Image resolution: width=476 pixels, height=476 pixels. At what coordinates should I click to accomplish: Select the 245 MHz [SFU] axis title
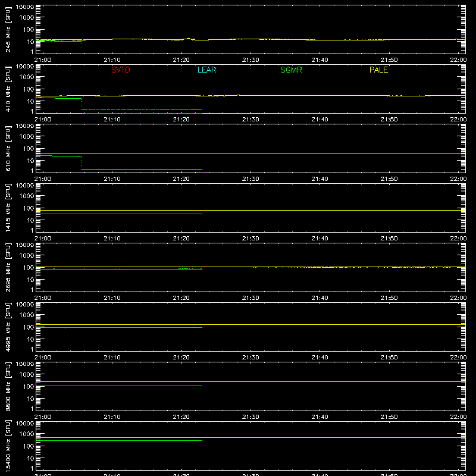click(8, 29)
